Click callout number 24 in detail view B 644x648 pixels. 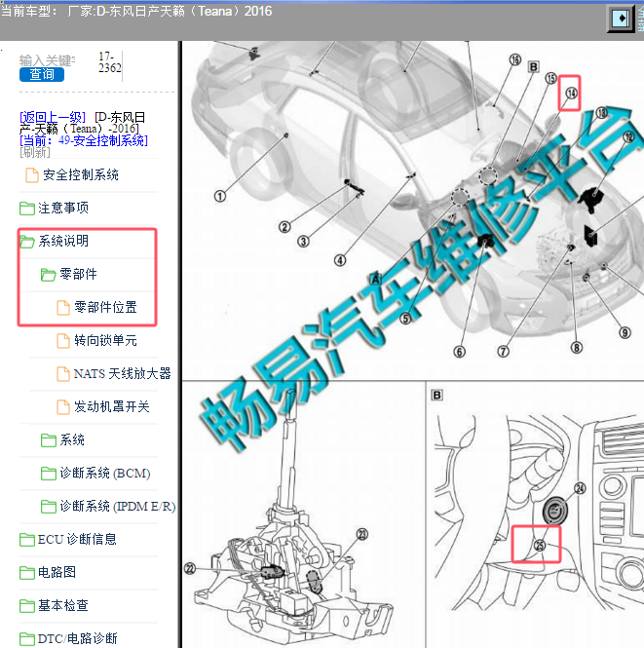click(580, 488)
